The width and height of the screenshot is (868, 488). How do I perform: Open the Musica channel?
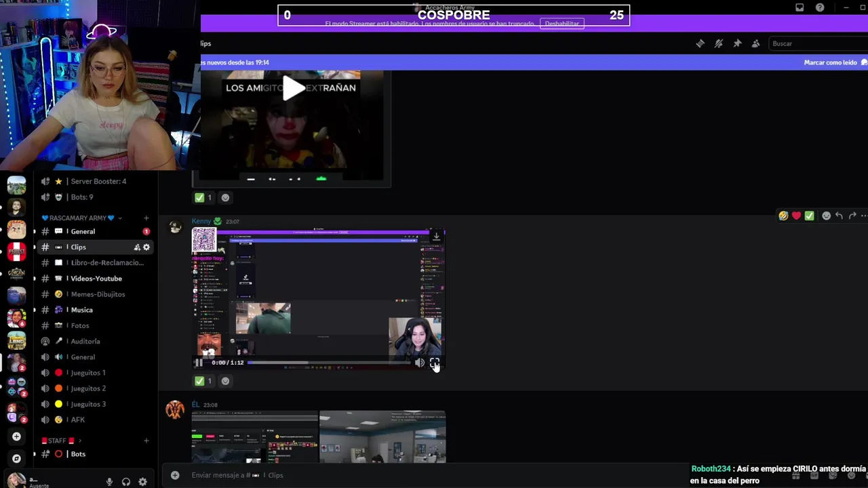pos(95,310)
